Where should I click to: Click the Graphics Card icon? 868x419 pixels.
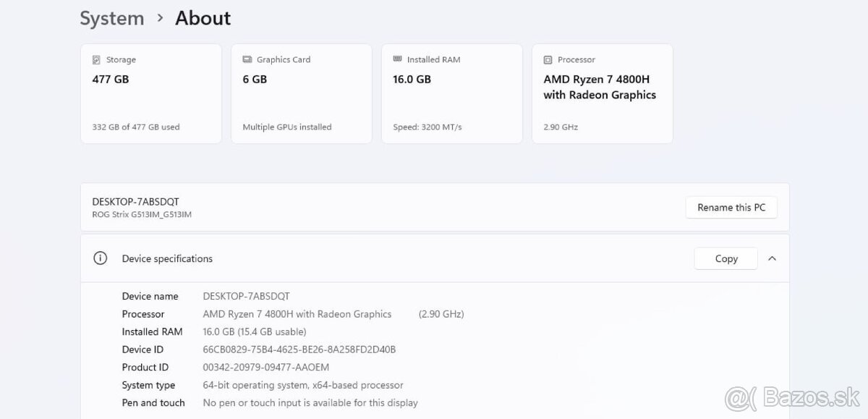(x=248, y=59)
